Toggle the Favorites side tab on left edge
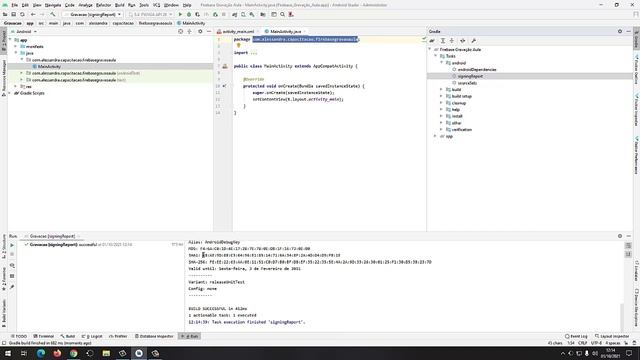The image size is (640, 360). 4,280
